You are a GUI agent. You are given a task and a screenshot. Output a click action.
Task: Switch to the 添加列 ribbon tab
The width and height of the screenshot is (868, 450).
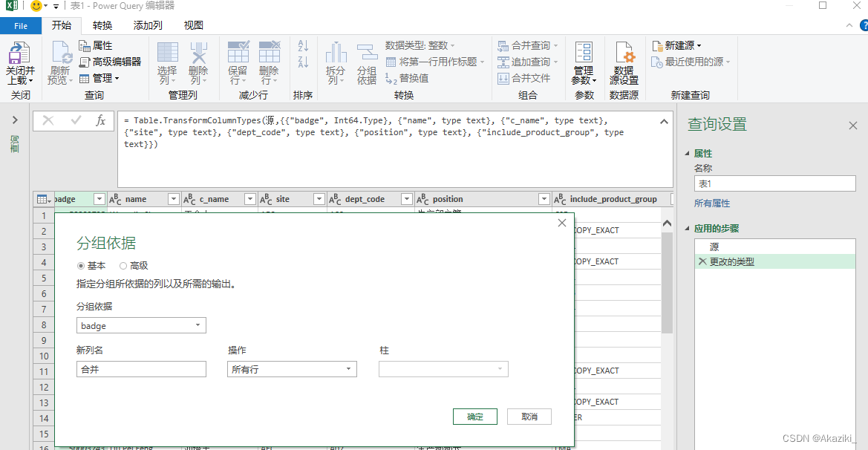(146, 25)
